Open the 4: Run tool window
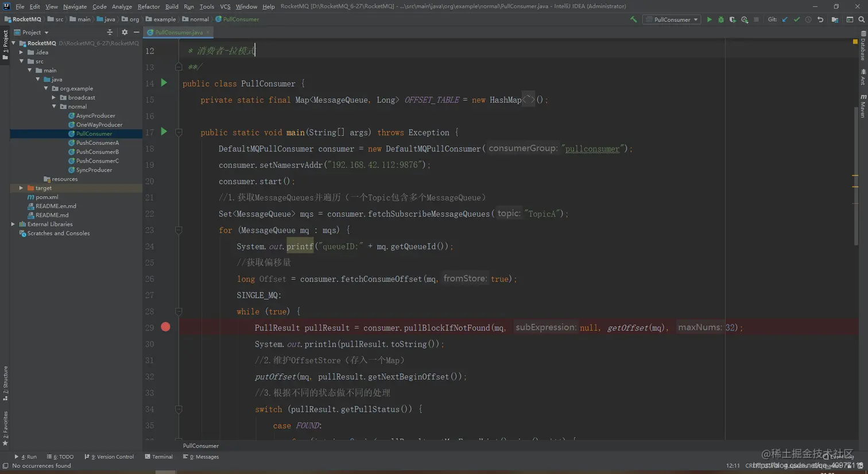 tap(26, 457)
